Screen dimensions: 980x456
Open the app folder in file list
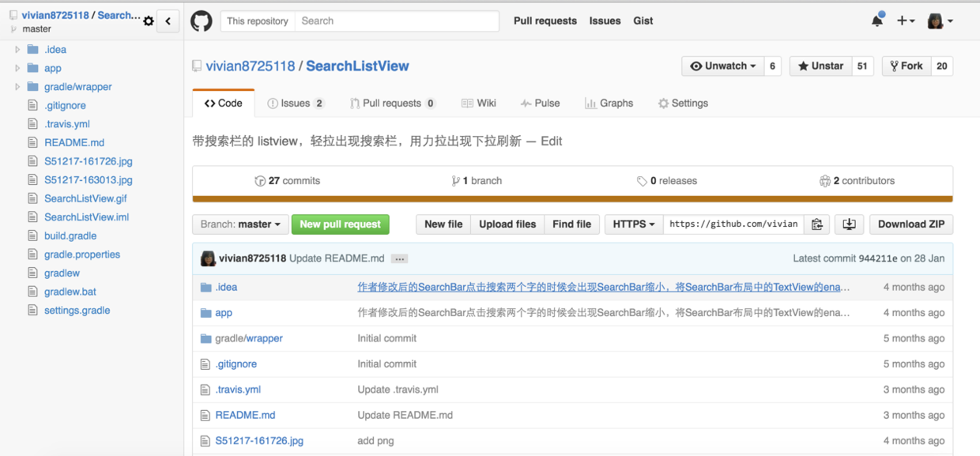coord(224,313)
